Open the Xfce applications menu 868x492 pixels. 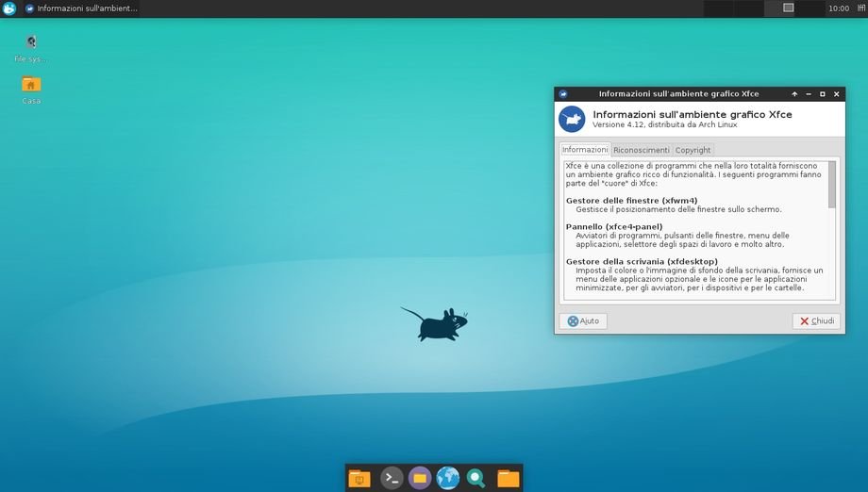9,8
